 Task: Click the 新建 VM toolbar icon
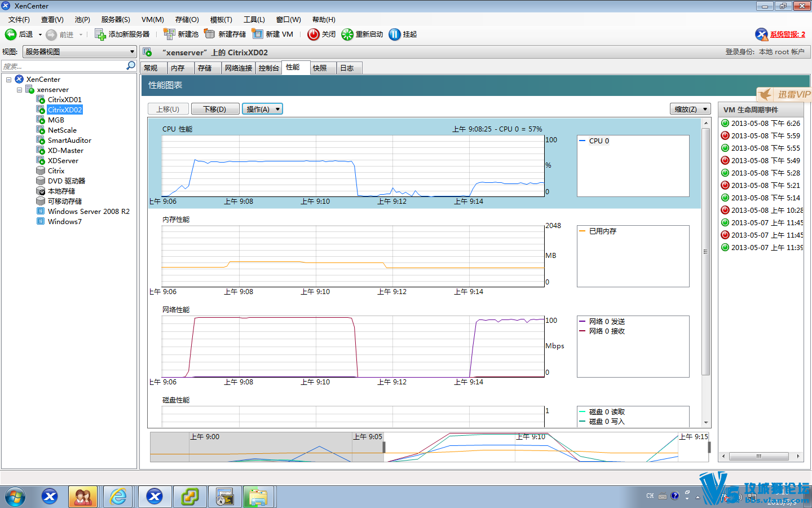pyautogui.click(x=258, y=34)
